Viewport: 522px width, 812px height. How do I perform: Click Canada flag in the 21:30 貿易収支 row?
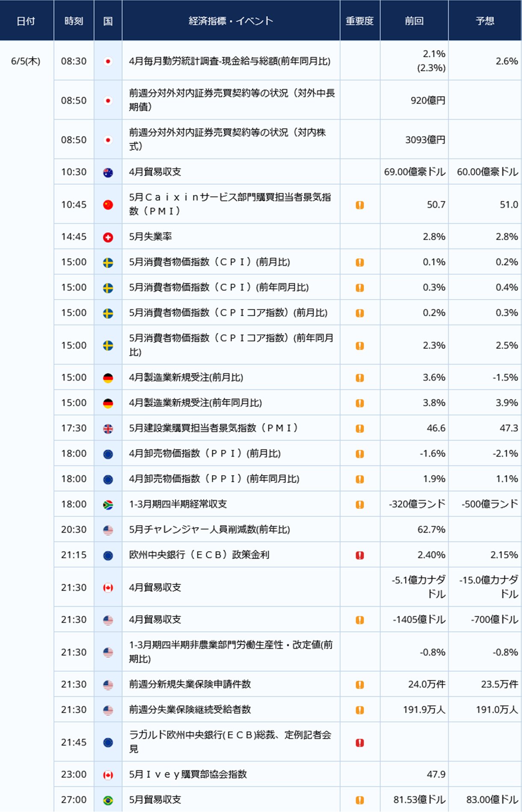click(108, 588)
